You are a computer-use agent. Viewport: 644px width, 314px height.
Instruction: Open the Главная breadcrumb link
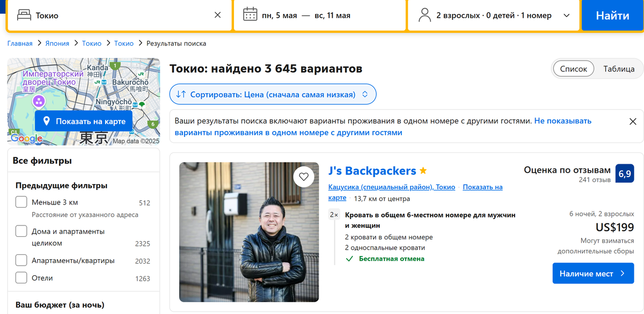click(20, 43)
